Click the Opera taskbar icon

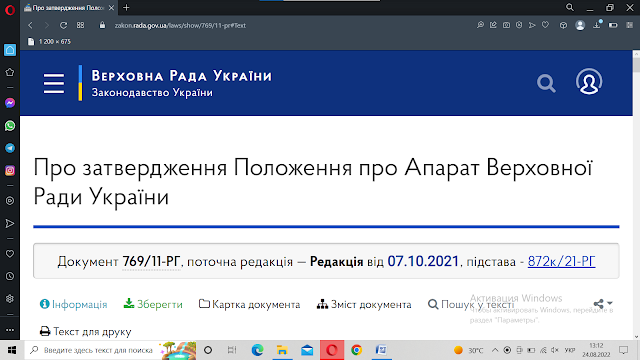(331, 350)
